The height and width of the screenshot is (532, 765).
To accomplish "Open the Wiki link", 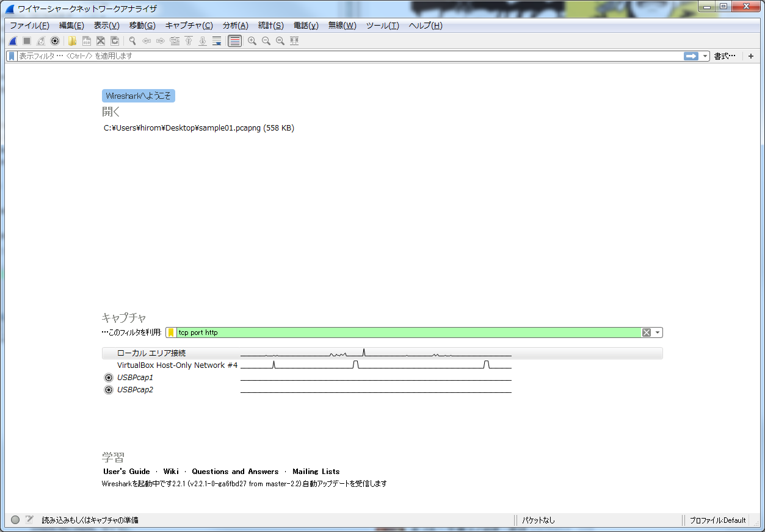I will [x=171, y=472].
